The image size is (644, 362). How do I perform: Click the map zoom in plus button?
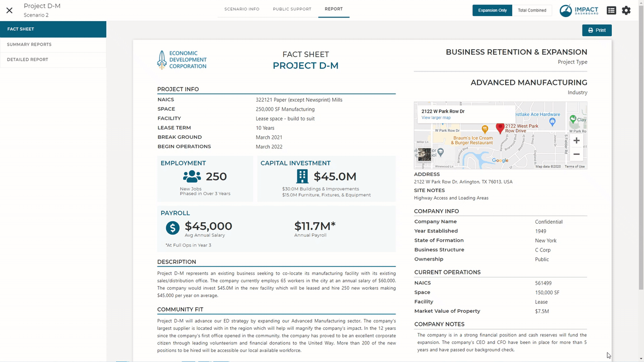pyautogui.click(x=577, y=141)
